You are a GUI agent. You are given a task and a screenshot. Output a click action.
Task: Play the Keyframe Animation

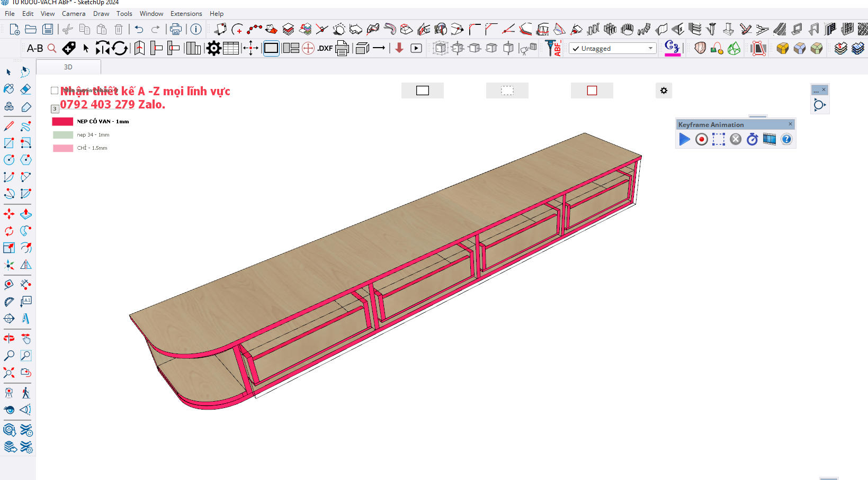tap(684, 139)
